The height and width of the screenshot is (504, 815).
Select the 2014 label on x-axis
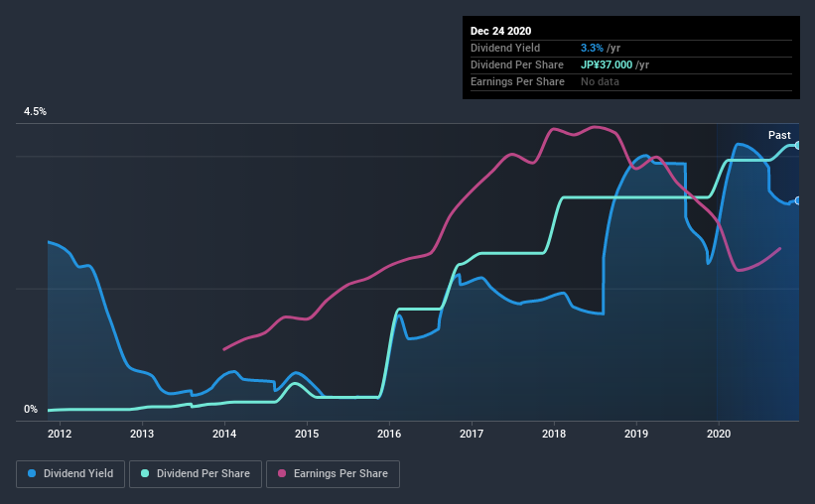pyautogui.click(x=224, y=434)
